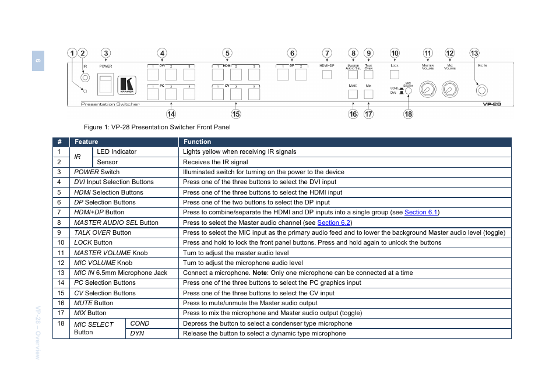Click the 'DVI Input Selection Buttons' cell
The width and height of the screenshot is (556, 392).
coord(124,182)
